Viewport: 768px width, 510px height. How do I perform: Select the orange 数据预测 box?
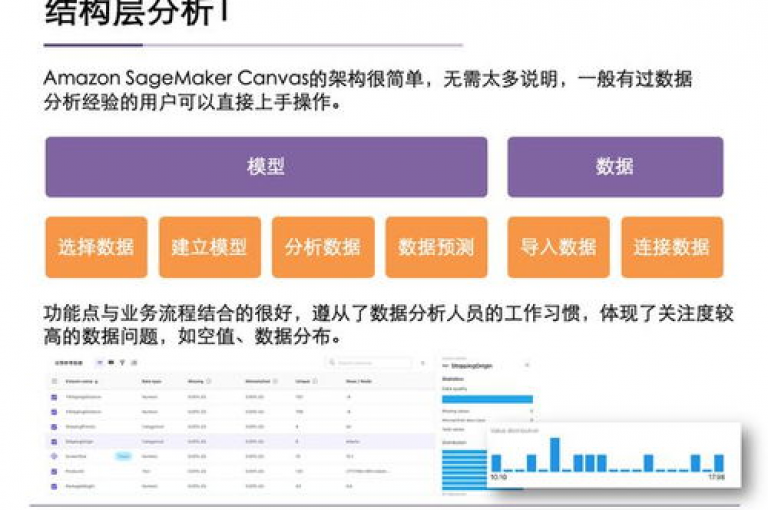pos(436,247)
